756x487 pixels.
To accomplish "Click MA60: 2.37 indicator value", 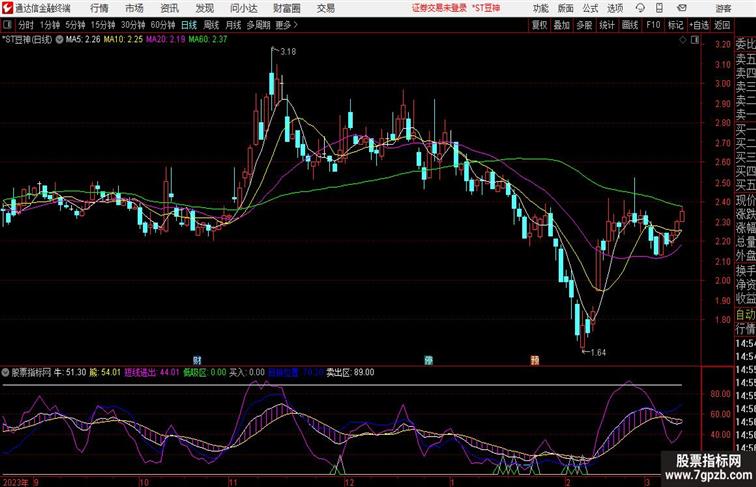I will (x=207, y=39).
